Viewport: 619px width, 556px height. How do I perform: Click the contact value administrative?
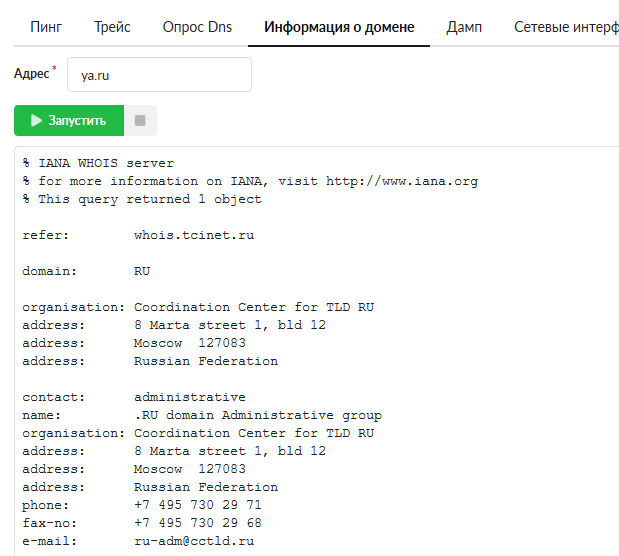[190, 397]
